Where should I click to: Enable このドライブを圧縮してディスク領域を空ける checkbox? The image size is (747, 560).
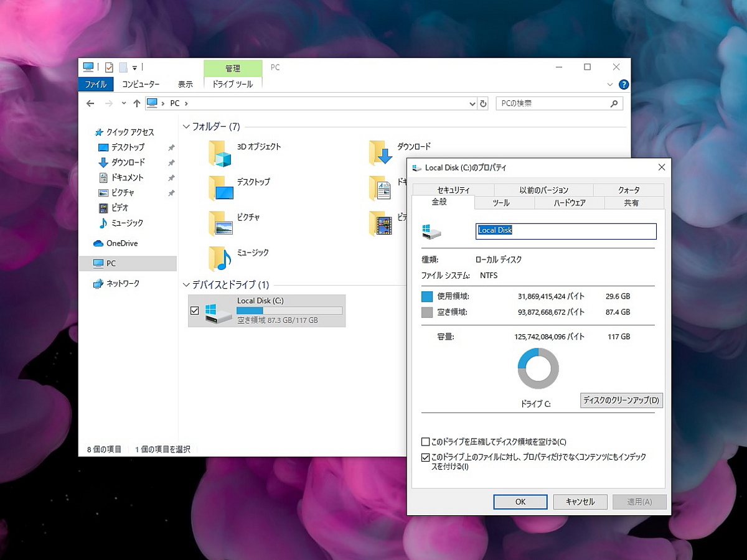pos(426,442)
